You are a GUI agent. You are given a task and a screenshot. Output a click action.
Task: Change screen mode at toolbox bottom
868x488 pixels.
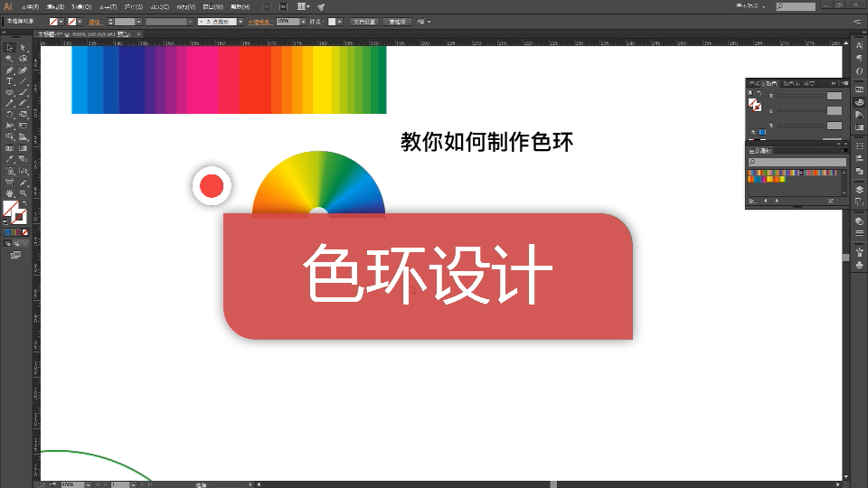15,255
